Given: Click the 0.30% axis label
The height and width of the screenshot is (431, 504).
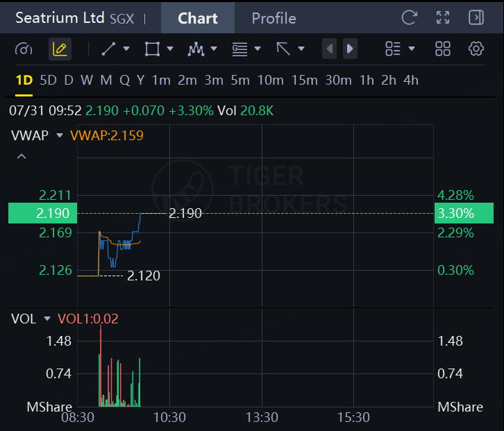Looking at the screenshot, I should (x=455, y=270).
